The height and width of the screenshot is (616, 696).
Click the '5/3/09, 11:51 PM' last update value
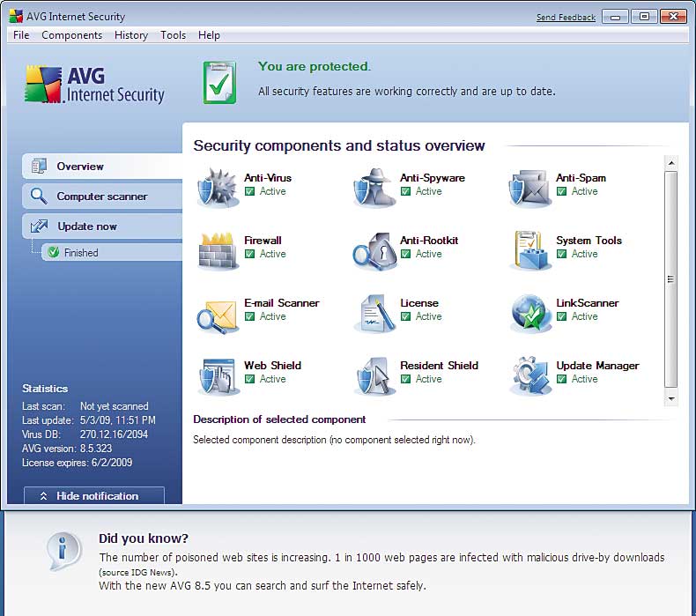118,420
